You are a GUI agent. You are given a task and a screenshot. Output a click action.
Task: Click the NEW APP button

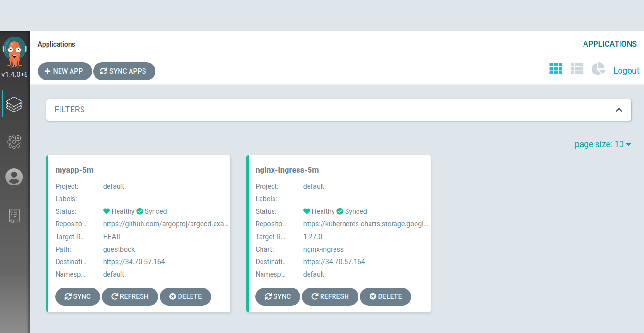click(x=65, y=71)
